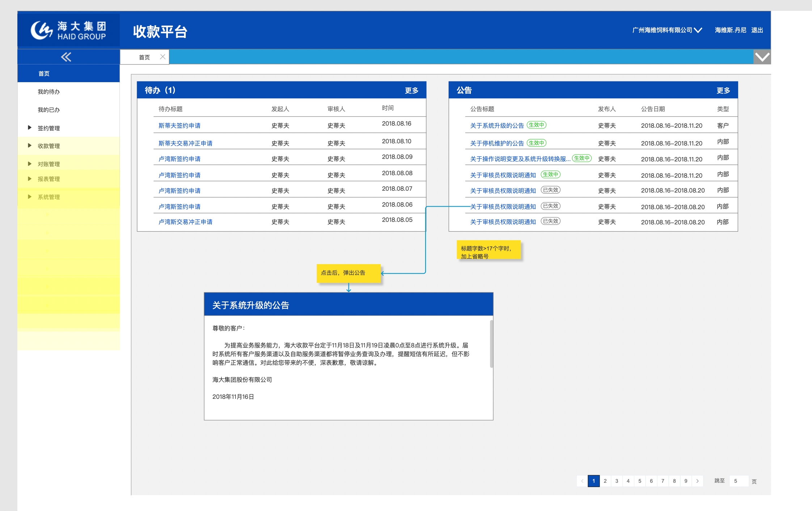Viewport: 812px width, 511px height.
Task: Open the tab list dropdown arrow at right
Action: [762, 57]
